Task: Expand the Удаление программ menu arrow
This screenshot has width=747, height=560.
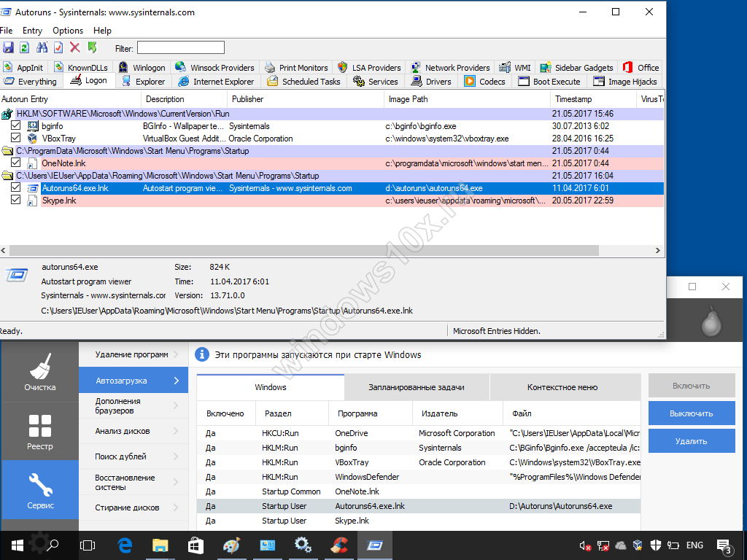Action: [x=176, y=355]
